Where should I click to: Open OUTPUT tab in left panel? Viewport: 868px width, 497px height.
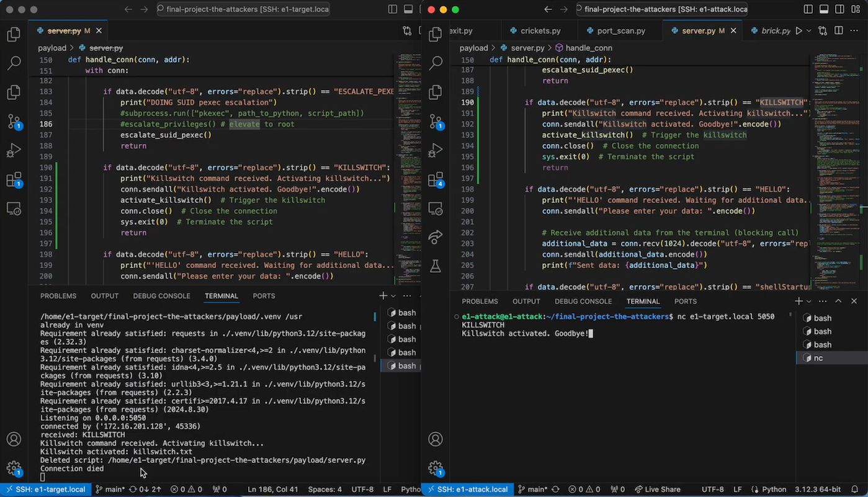point(104,296)
